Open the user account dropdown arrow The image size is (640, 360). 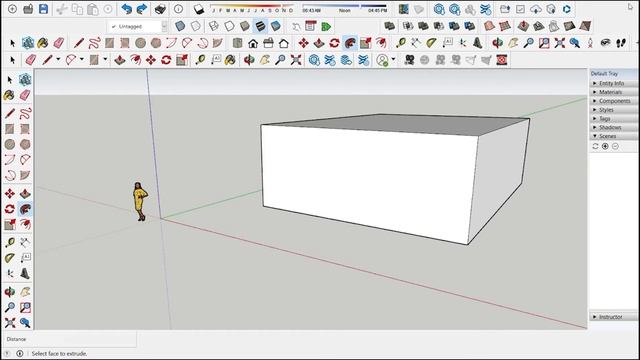(393, 60)
